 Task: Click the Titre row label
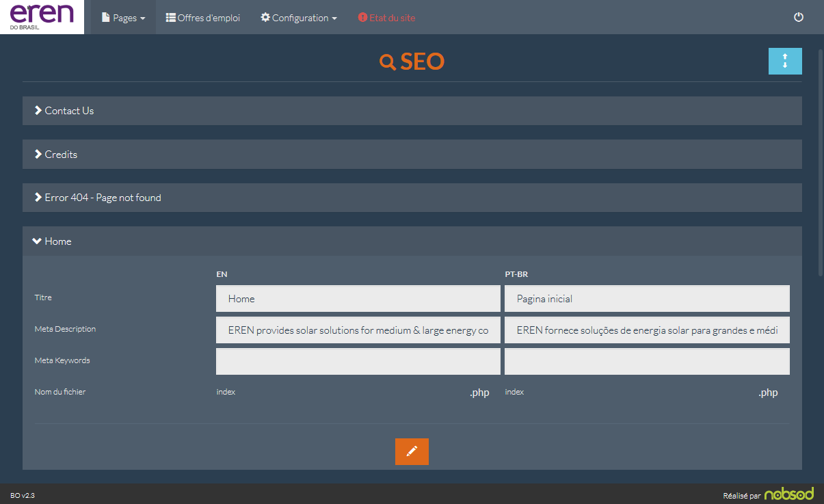[x=43, y=297]
